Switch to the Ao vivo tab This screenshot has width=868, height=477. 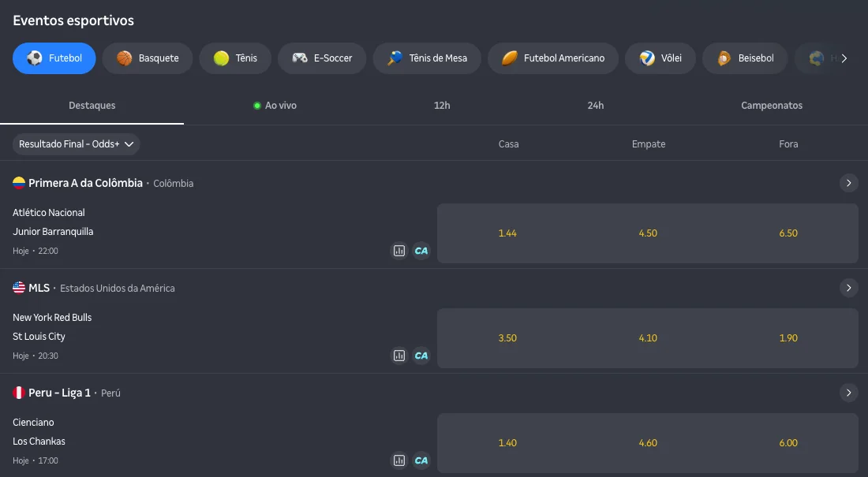(275, 105)
